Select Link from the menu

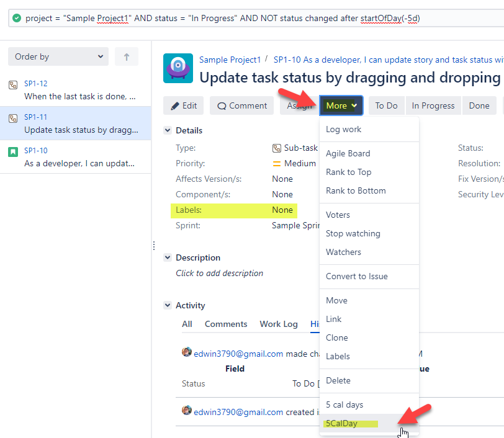coord(369,319)
